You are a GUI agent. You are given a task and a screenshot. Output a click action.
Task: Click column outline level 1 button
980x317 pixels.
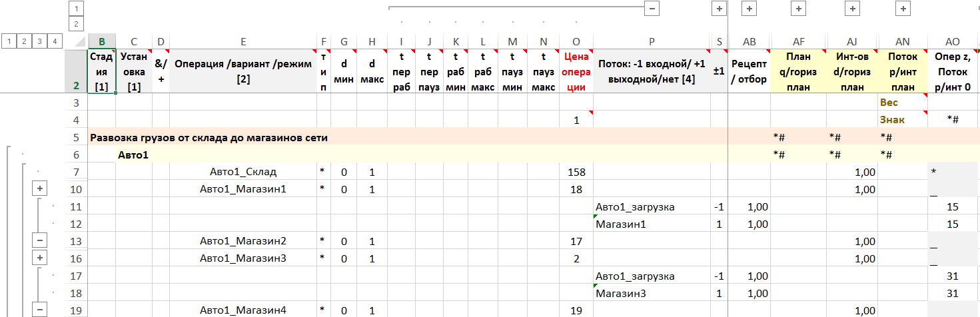click(x=77, y=8)
